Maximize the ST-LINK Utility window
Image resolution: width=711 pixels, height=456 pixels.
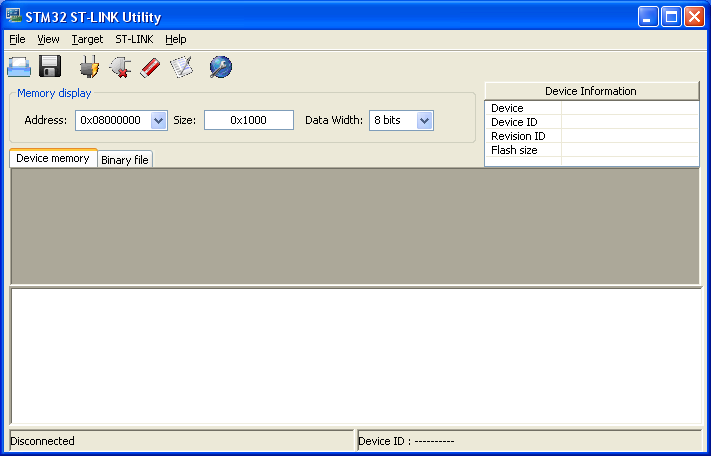[671, 17]
